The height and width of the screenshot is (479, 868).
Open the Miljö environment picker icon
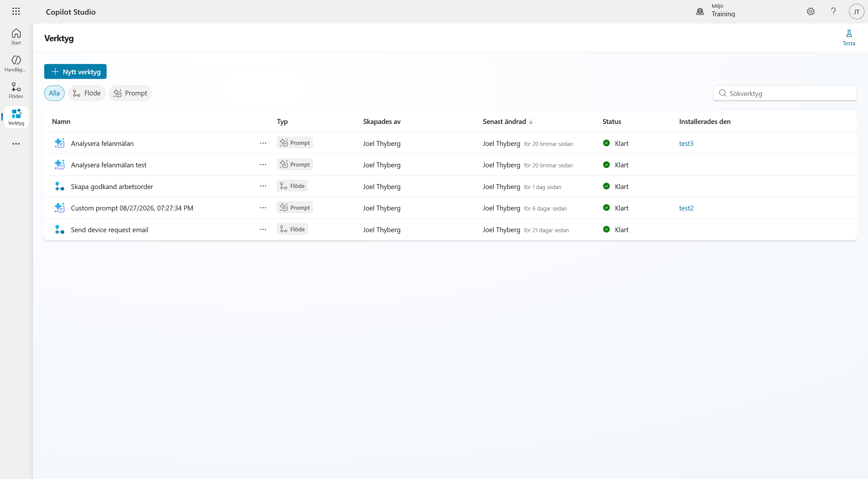[700, 11]
